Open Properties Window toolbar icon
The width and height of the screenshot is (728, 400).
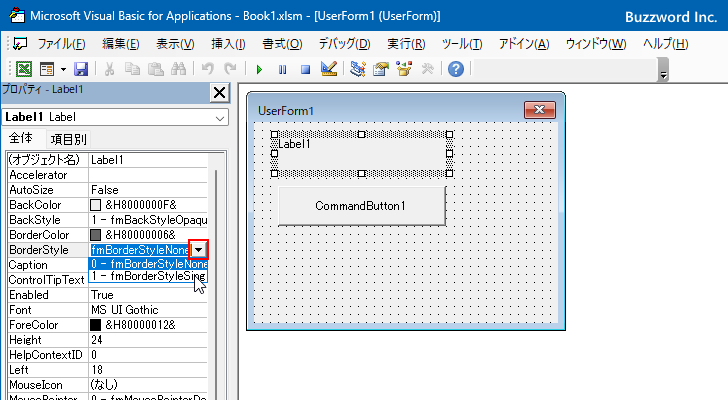point(381,69)
